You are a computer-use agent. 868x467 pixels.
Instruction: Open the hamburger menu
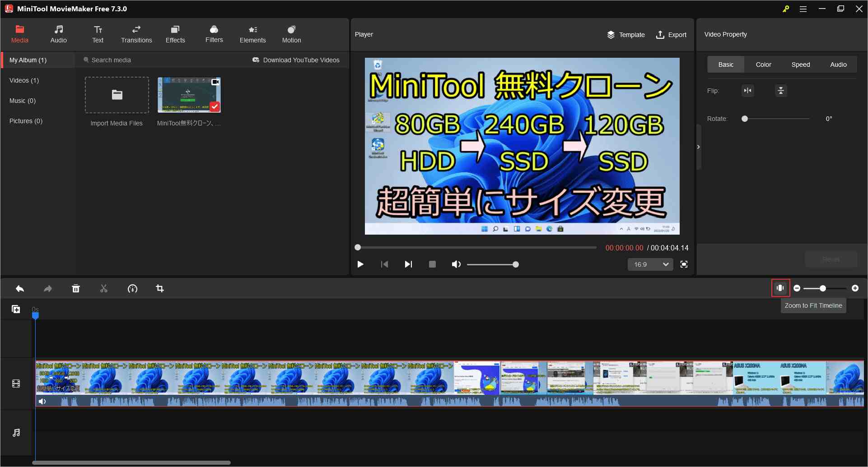(x=803, y=9)
